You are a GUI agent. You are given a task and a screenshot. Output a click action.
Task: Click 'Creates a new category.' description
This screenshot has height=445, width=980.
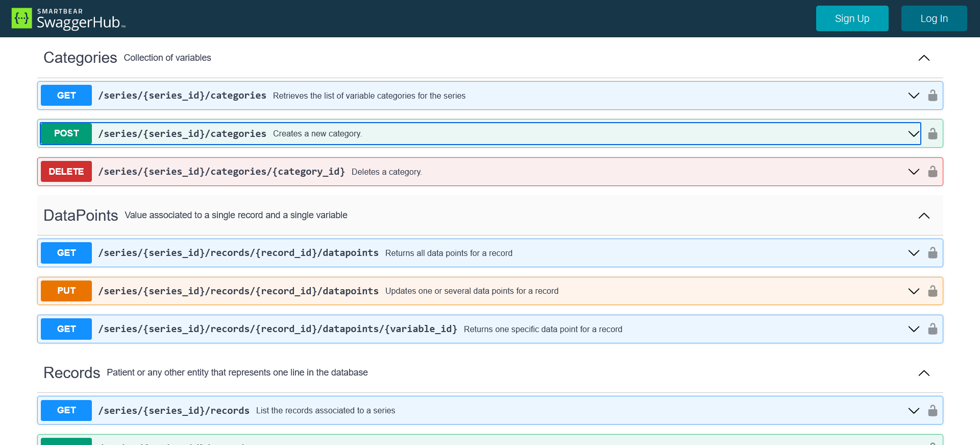coord(317,133)
